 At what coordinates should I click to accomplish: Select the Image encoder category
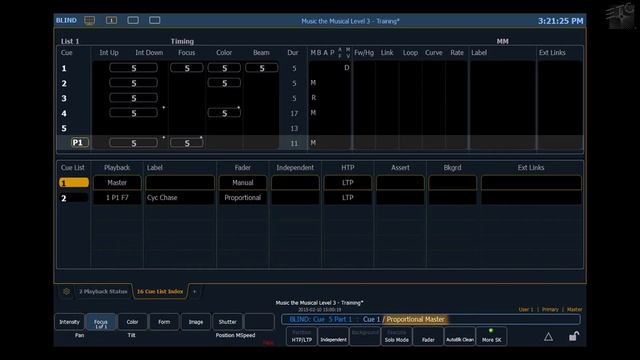coord(196,322)
